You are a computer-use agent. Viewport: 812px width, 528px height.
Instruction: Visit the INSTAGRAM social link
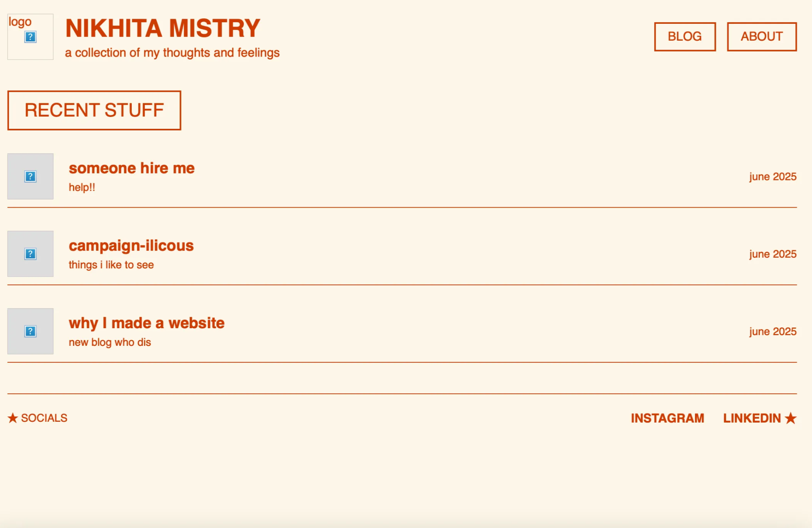[667, 418]
